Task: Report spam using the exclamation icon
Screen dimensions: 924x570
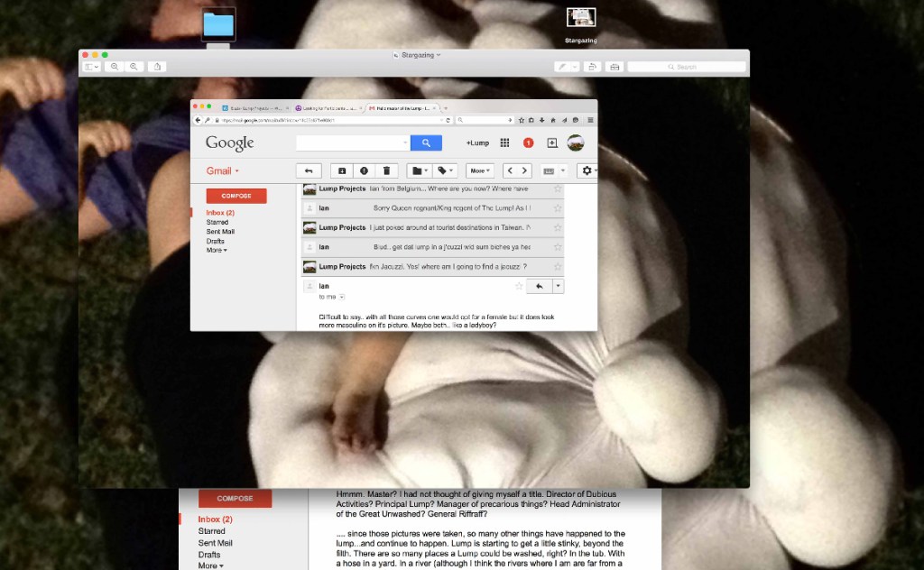Action: [364, 170]
